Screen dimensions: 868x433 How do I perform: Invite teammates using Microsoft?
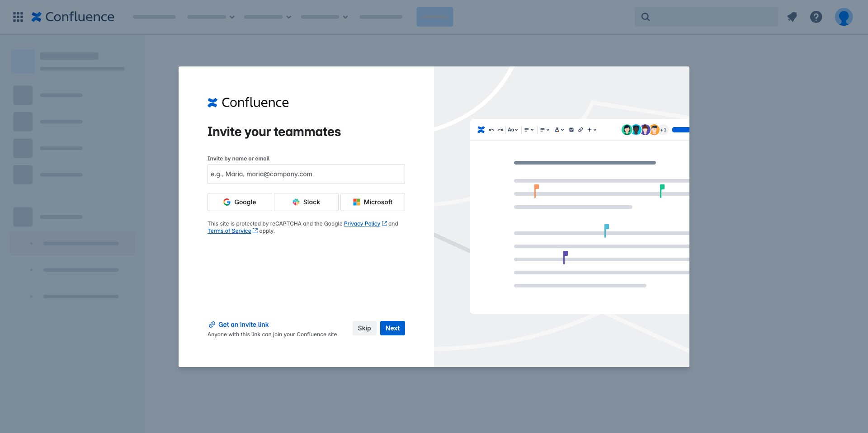(373, 202)
